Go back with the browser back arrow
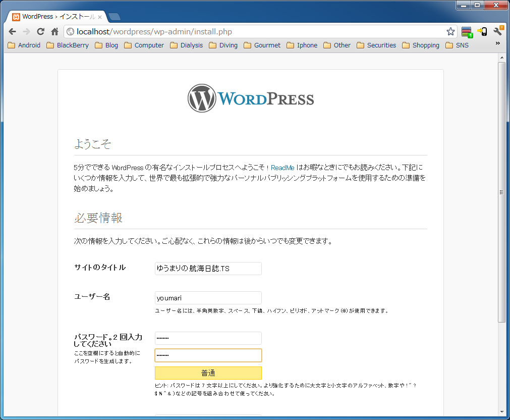Image resolution: width=510 pixels, height=420 pixels. pos(13,32)
